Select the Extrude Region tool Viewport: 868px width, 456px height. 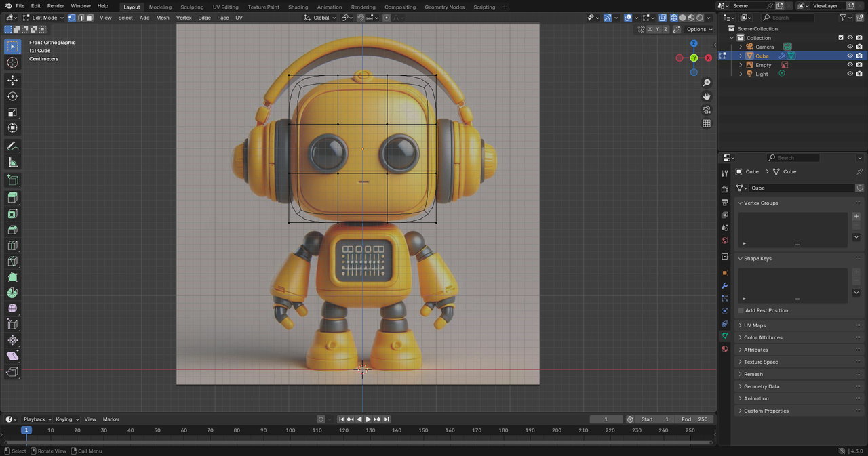(x=12, y=197)
